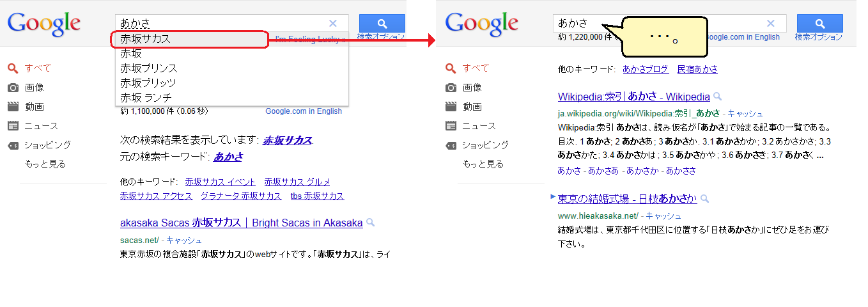
Task: Open the right 検索オプション link
Action: pos(819,37)
